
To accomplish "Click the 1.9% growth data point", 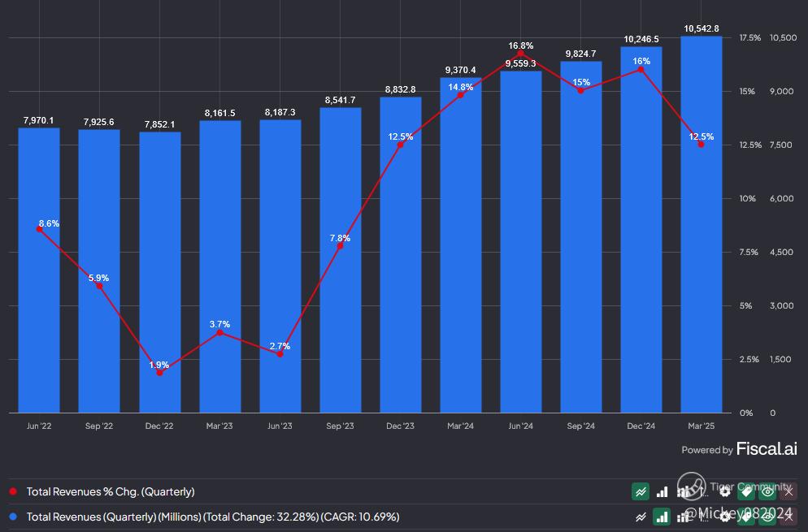I will click(160, 372).
